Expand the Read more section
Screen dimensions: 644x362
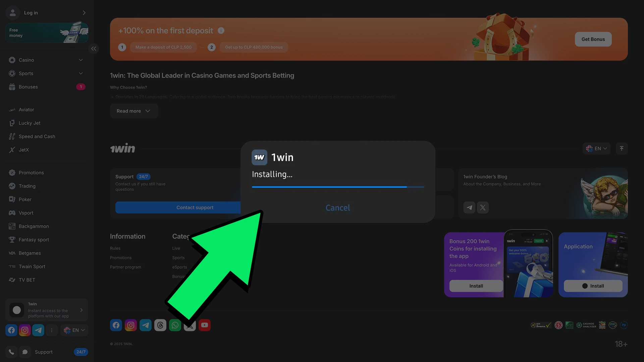[134, 111]
